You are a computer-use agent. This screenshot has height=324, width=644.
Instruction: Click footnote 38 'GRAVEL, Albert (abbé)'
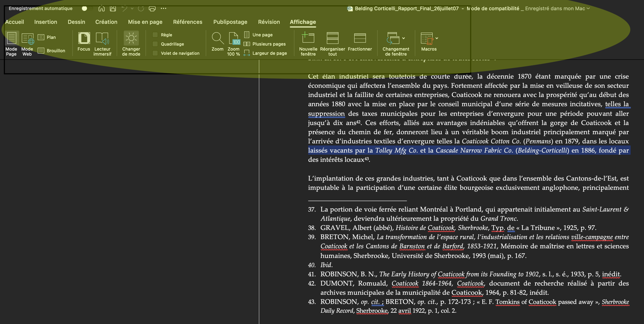(x=357, y=228)
